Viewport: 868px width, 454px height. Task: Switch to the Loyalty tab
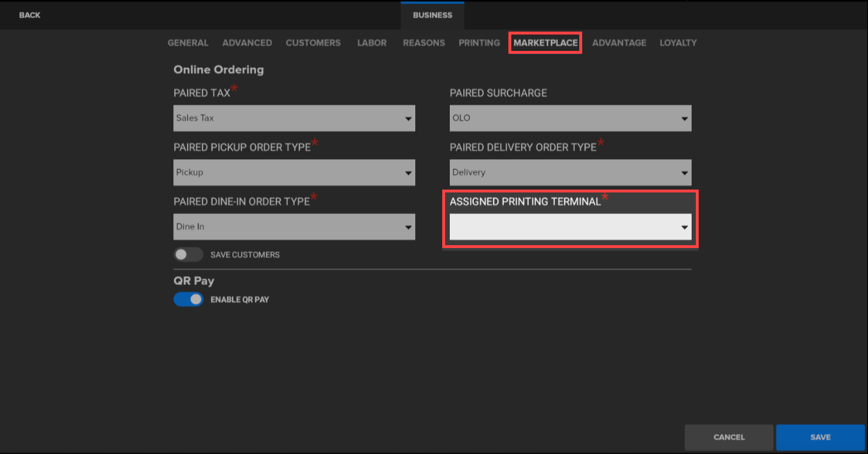click(x=678, y=43)
